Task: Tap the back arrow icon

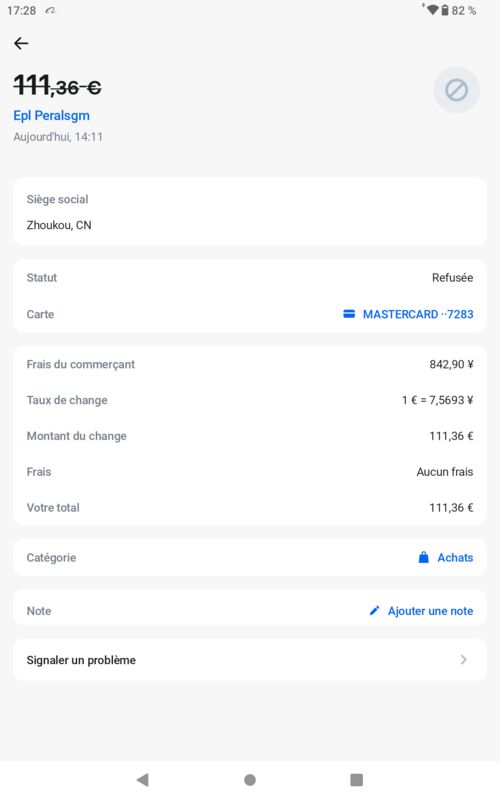Action: click(21, 43)
